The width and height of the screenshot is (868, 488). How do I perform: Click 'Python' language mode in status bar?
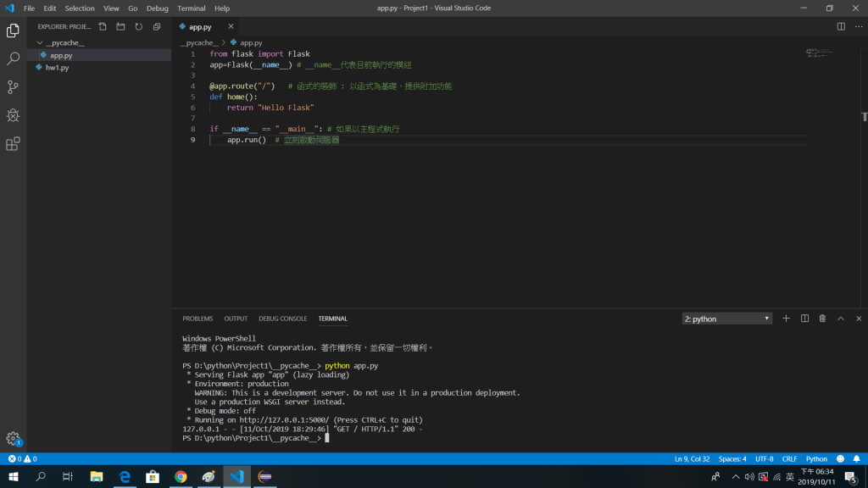pyautogui.click(x=816, y=458)
